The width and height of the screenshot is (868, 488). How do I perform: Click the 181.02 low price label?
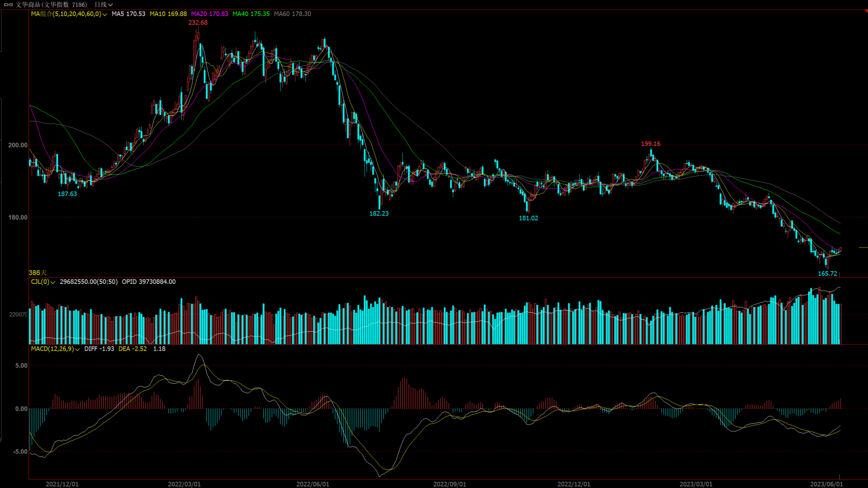pyautogui.click(x=528, y=218)
